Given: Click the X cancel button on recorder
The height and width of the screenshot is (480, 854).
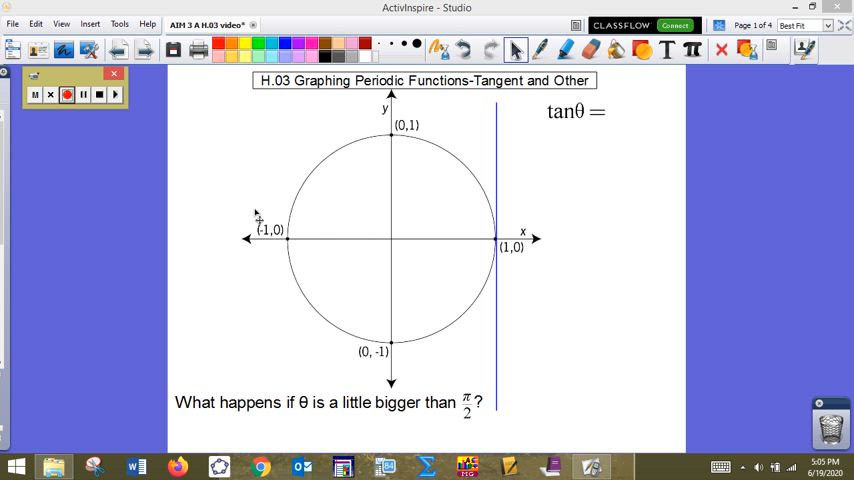Looking at the screenshot, I should coord(51,95).
